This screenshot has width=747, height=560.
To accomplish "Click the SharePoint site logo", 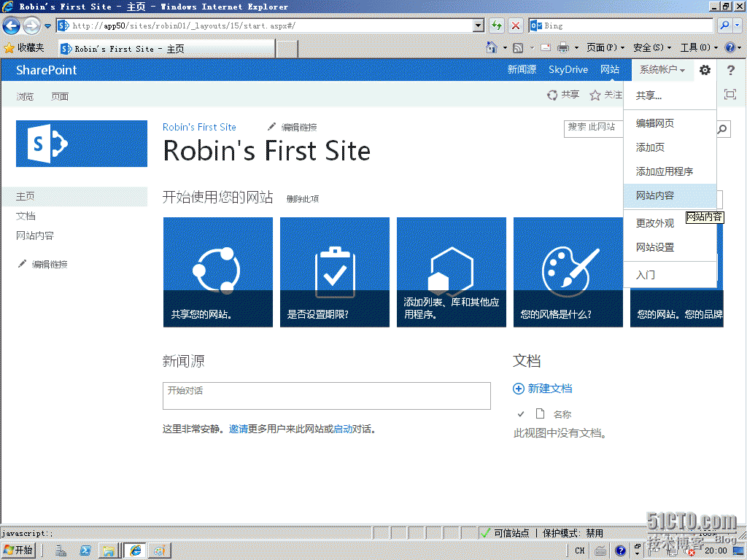I will (x=82, y=144).
